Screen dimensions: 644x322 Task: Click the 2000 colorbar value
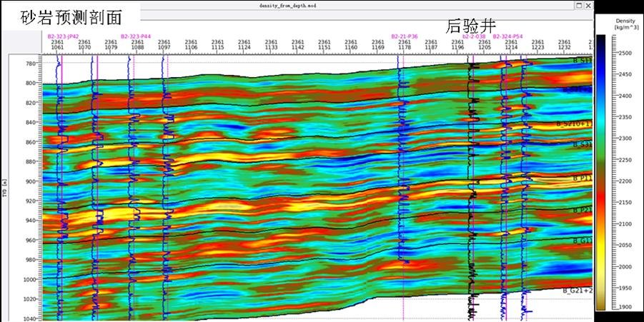(x=626, y=266)
